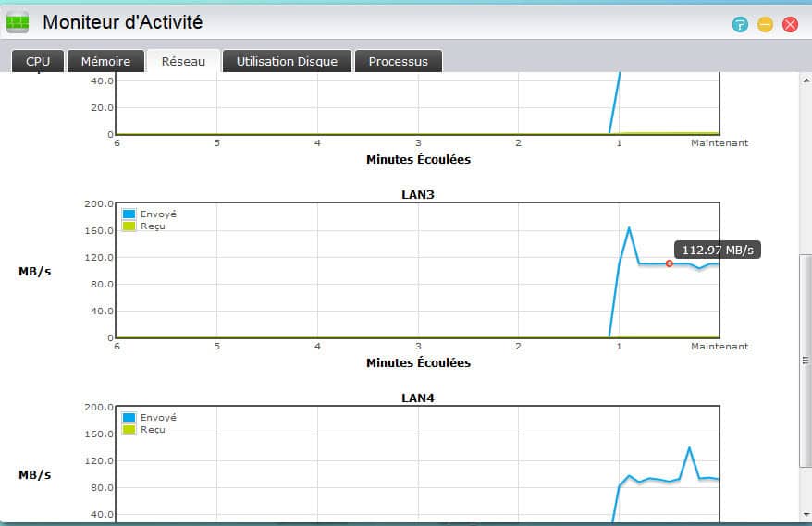Click the vertical scrollbar thumb

click(806, 361)
